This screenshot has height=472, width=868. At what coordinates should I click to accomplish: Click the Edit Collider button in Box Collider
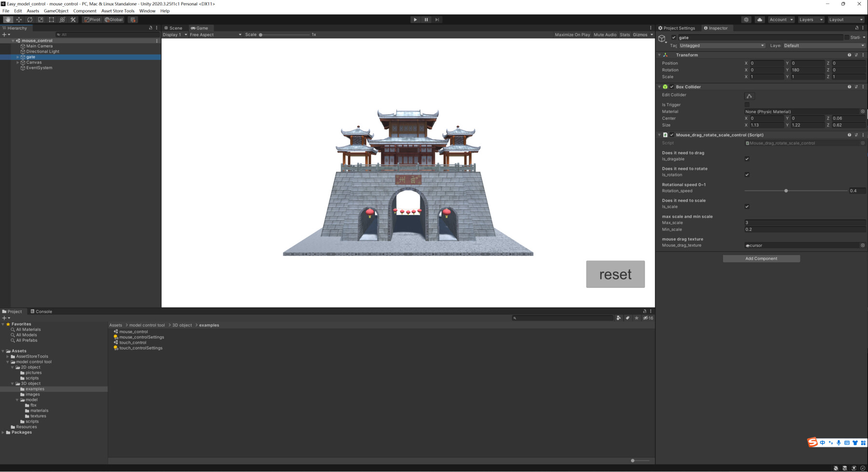749,95
